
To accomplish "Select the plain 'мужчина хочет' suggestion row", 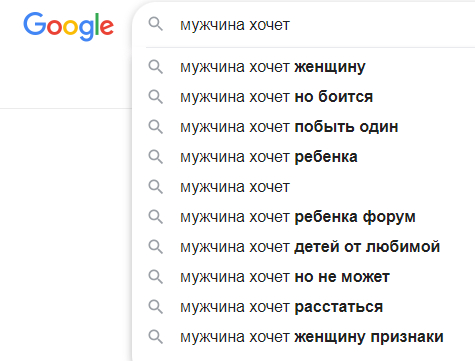I will [x=304, y=187].
